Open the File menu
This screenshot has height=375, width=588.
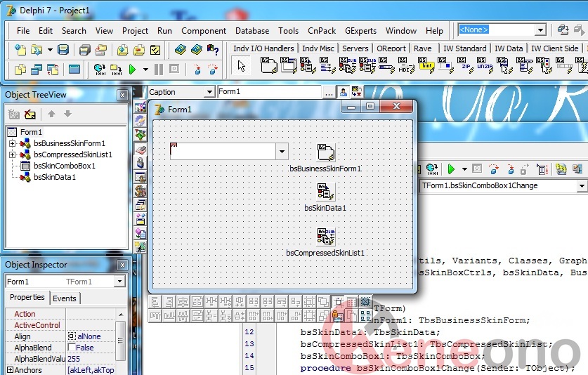tap(23, 31)
